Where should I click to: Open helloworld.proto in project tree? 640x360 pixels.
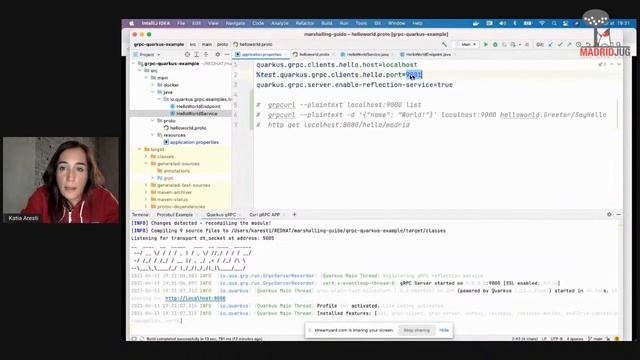tap(188, 128)
